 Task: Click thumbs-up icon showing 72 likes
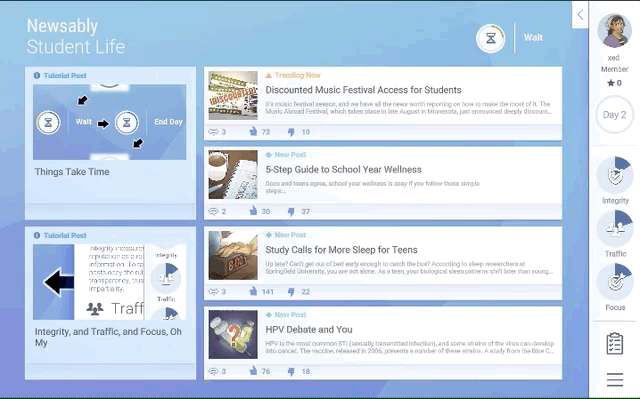pyautogui.click(x=253, y=131)
